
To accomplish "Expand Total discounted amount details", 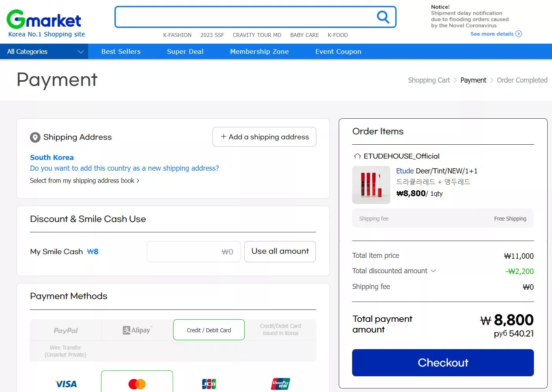I will coord(433,271).
